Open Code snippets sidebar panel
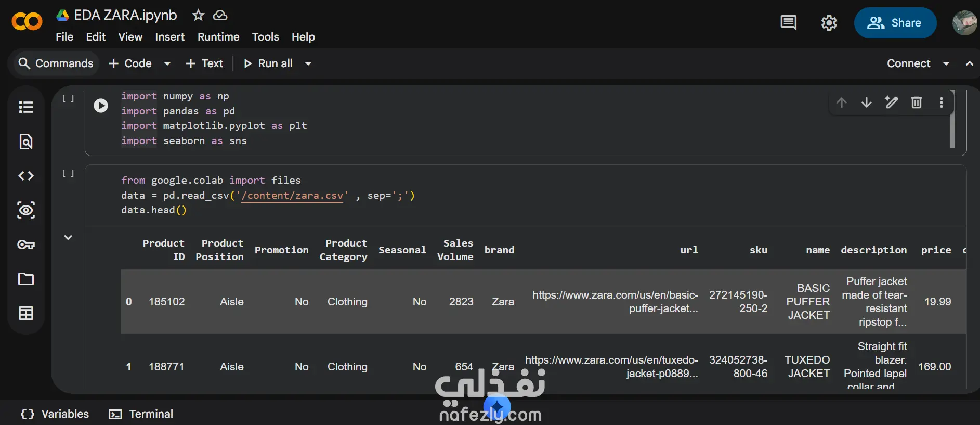 point(26,176)
